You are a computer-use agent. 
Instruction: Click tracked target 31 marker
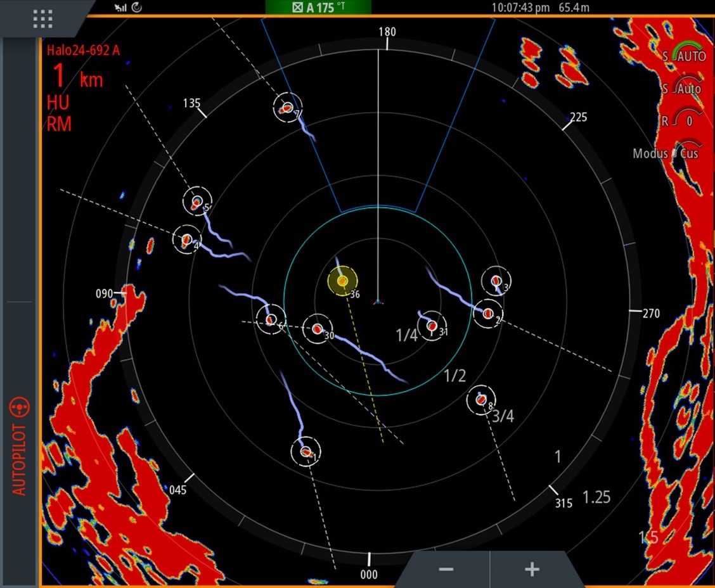pos(432,326)
